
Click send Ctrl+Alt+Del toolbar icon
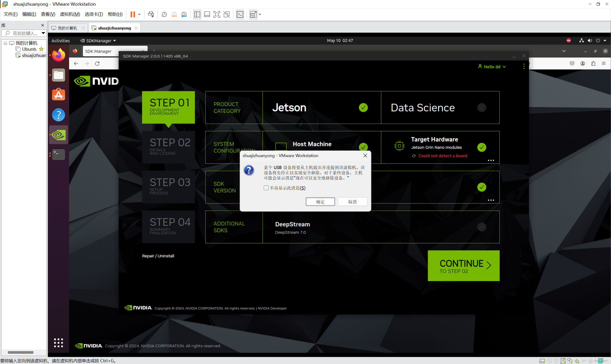pos(151,15)
